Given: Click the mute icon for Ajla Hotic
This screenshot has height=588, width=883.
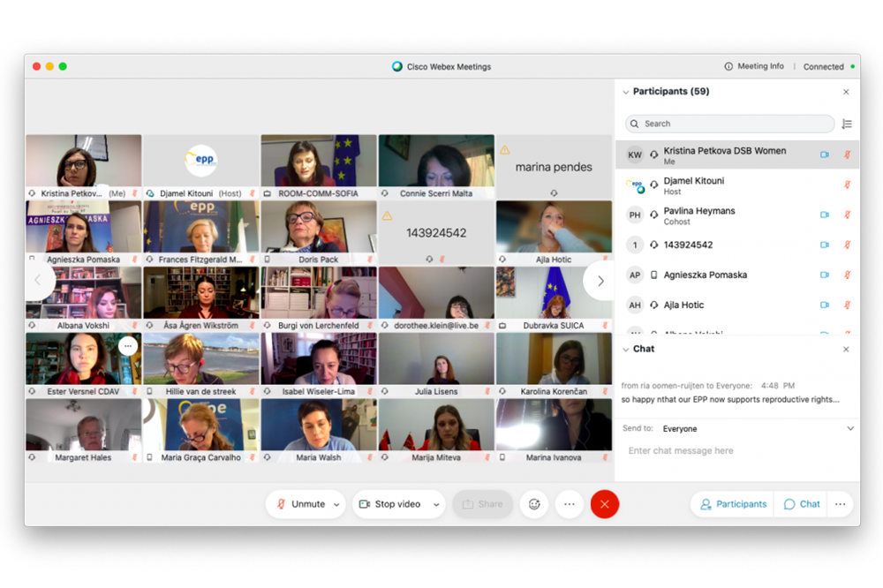Looking at the screenshot, I should point(847,305).
